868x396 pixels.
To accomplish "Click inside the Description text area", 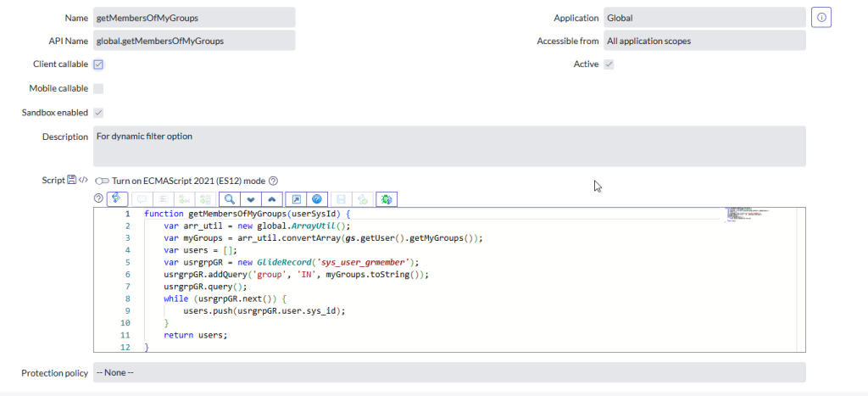I will (x=448, y=146).
